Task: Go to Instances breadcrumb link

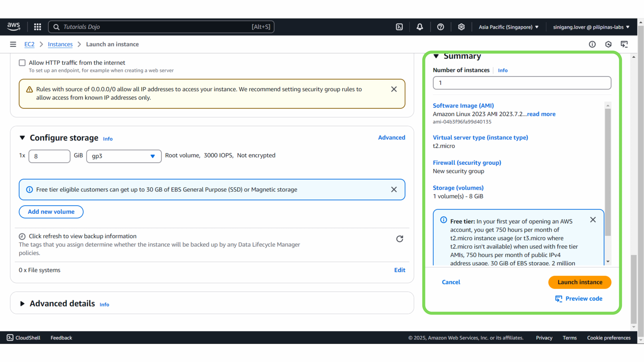Action: tap(60, 44)
